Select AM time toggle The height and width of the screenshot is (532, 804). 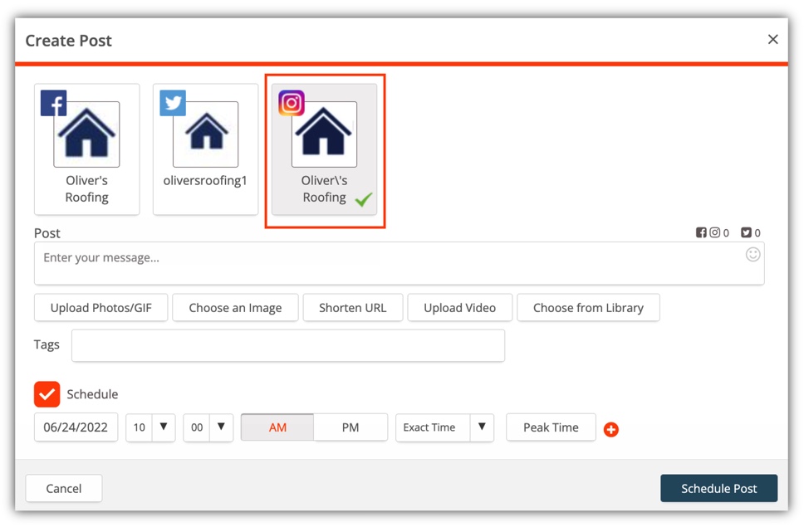(277, 427)
